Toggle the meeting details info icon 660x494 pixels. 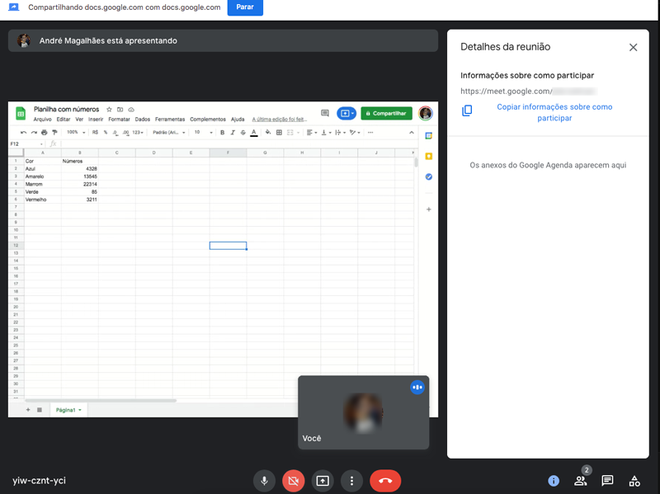(554, 481)
